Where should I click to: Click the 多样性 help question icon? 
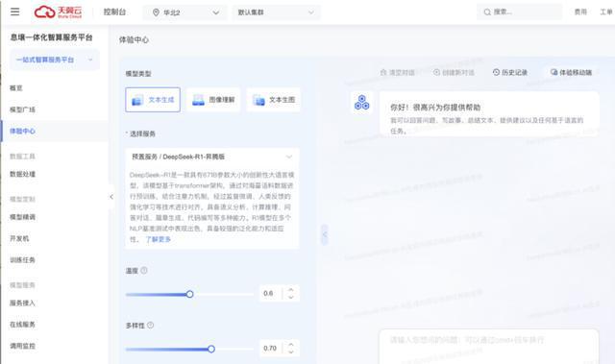150,326
